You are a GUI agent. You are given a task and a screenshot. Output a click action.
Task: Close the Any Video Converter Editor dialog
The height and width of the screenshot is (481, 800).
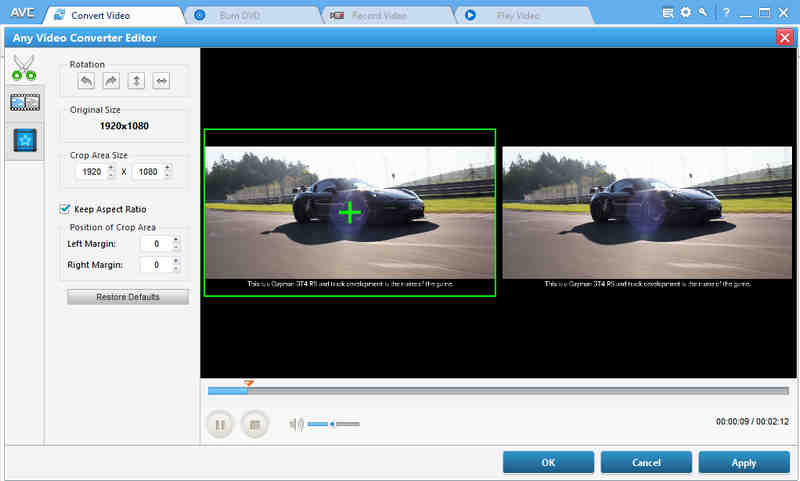coord(785,37)
